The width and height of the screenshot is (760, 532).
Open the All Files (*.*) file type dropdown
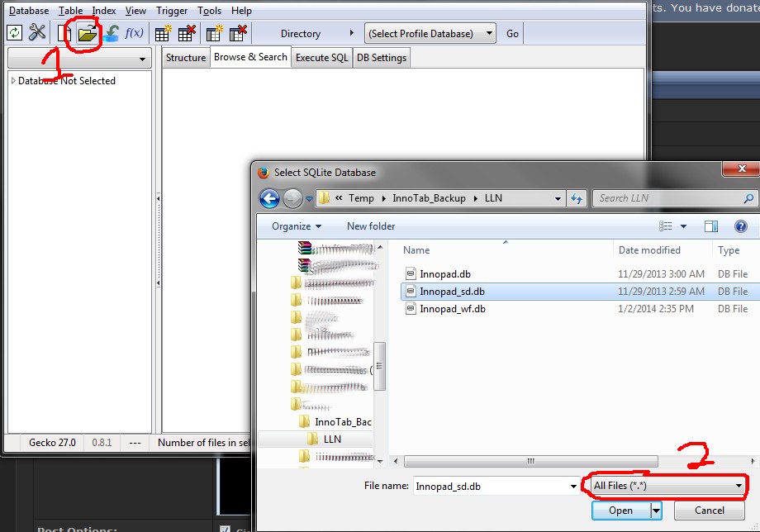tap(667, 486)
